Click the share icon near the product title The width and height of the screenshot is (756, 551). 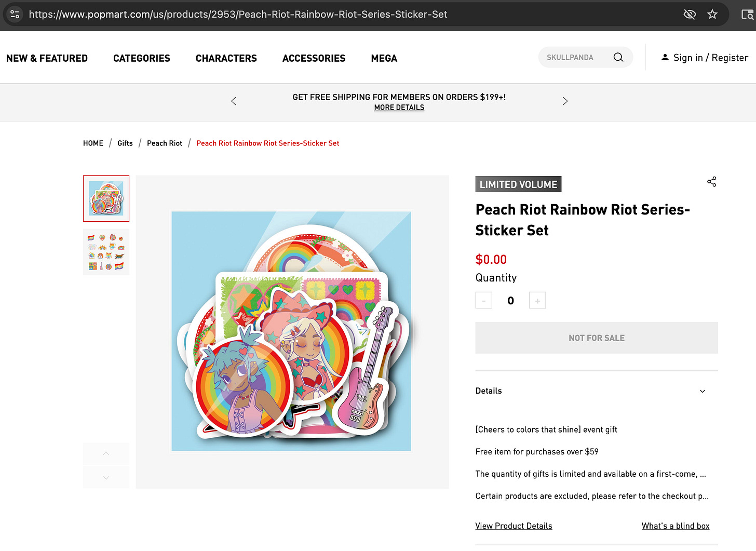click(x=711, y=182)
